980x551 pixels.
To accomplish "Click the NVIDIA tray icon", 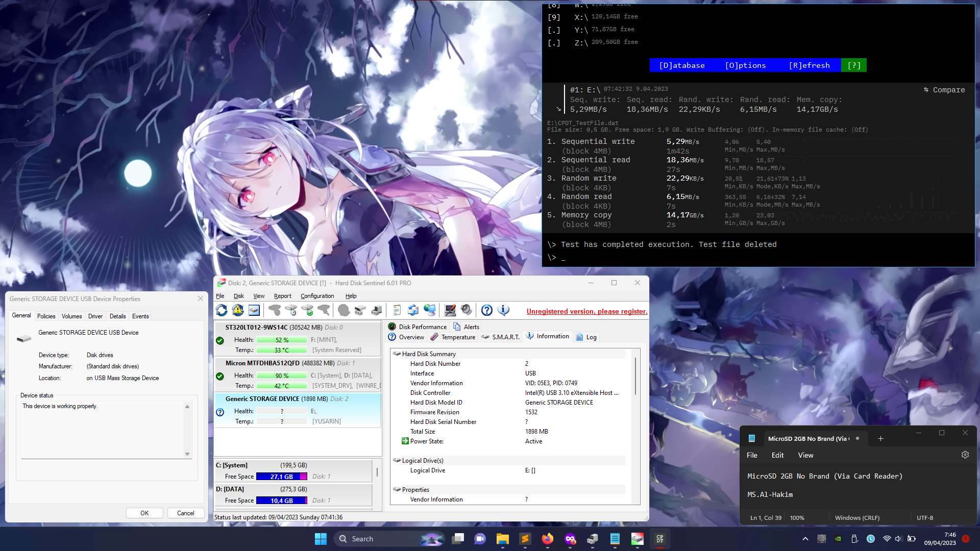I will coord(838,539).
